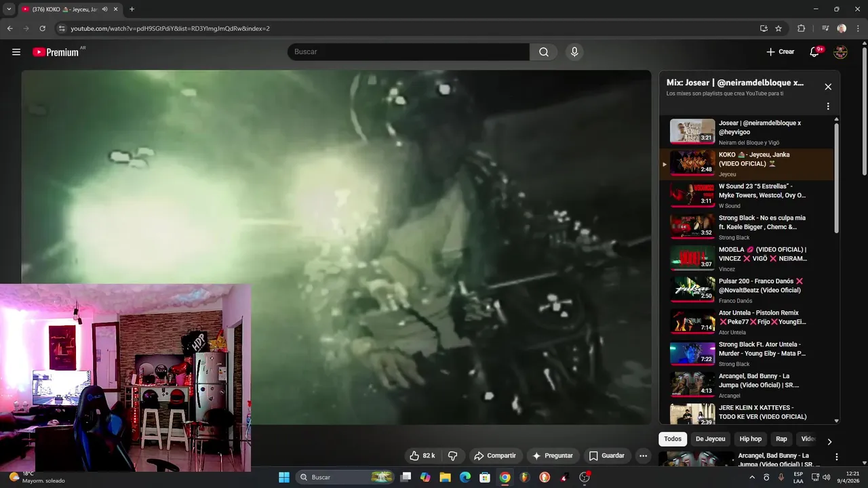Open Chrome three-dot menu
Image resolution: width=868 pixels, height=488 pixels.
coord(857,28)
